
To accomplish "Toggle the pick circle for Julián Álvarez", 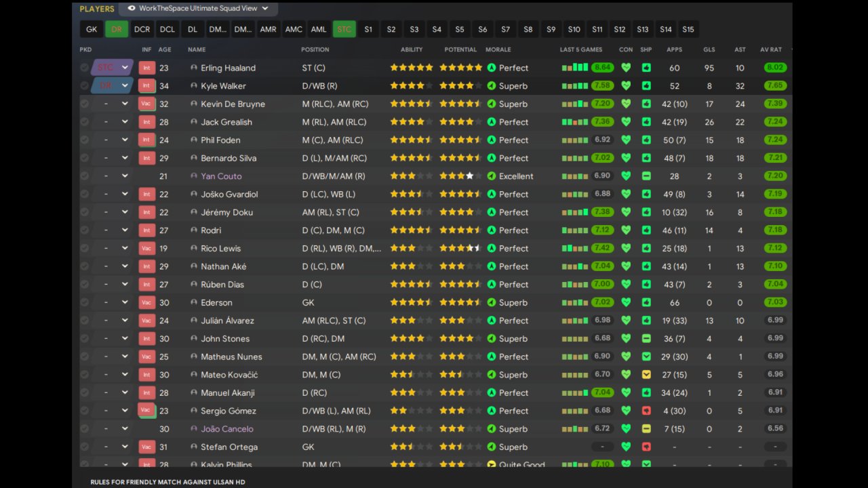I will [x=84, y=321].
